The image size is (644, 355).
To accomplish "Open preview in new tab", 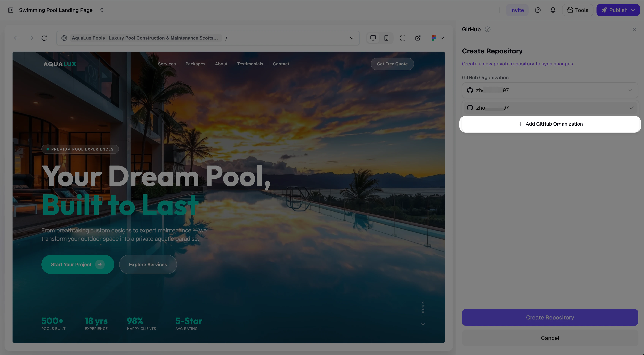I will 418,38.
